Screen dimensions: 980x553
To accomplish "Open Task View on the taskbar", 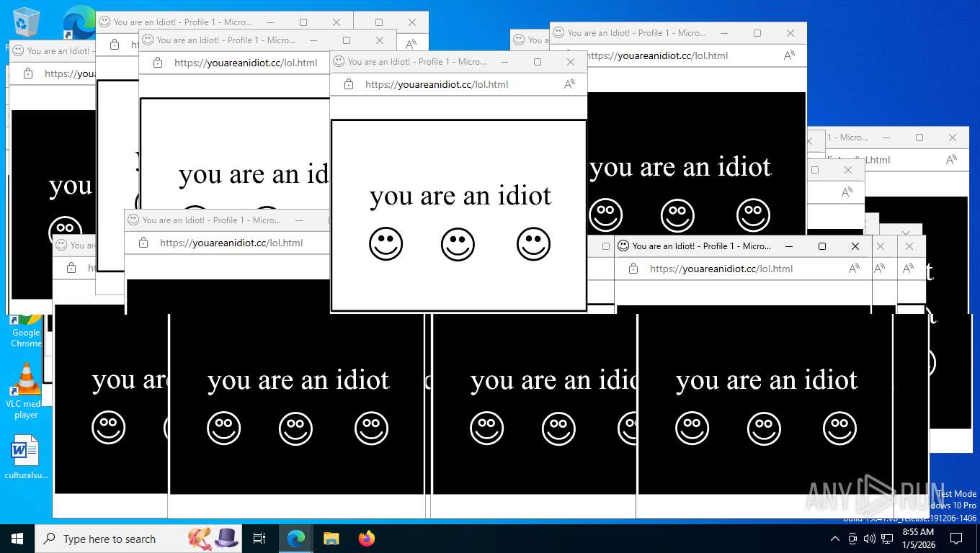I will pyautogui.click(x=259, y=539).
